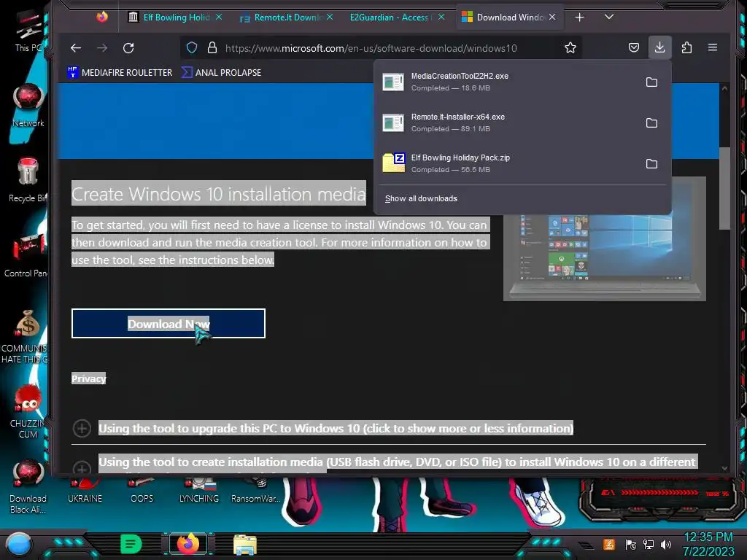
Task: Select Control Panel desktop icon
Action: point(26,255)
